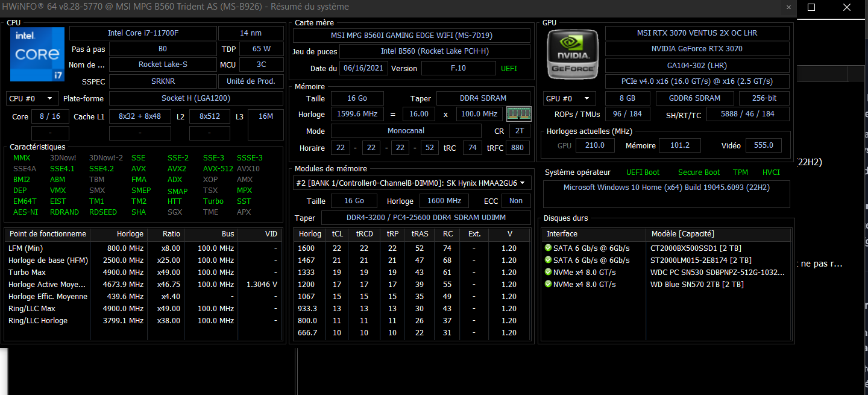Click the GDDR6 SDRAM field
This screenshot has height=395, width=868.
(x=694, y=98)
